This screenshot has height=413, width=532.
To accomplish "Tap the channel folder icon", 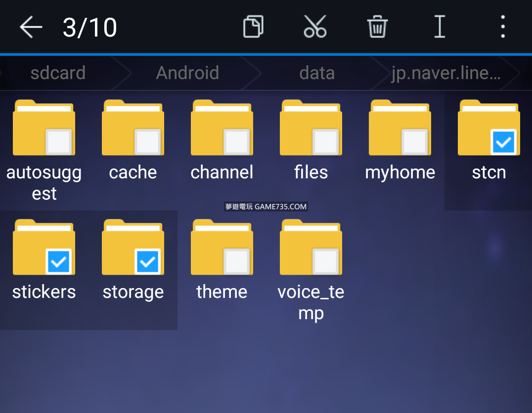I will 222,127.
